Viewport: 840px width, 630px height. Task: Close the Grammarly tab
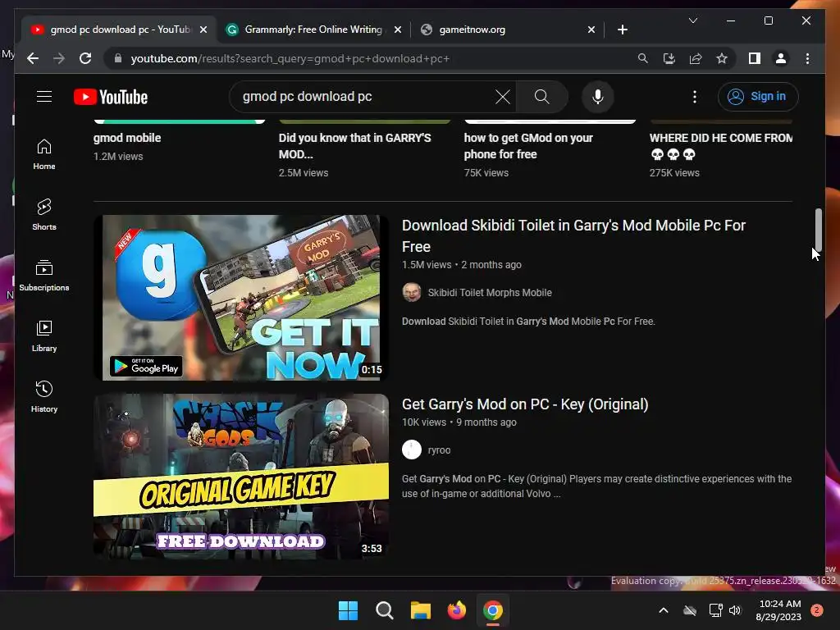(x=398, y=30)
